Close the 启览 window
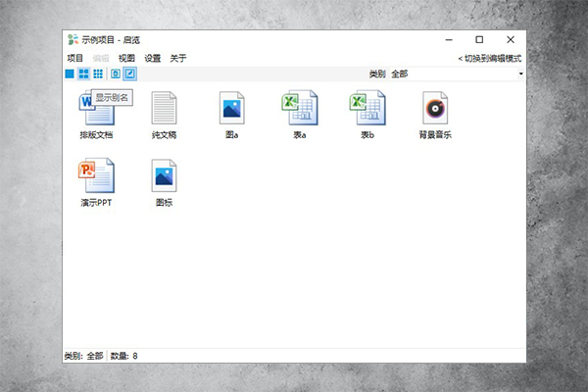The width and height of the screenshot is (588, 392). (511, 40)
